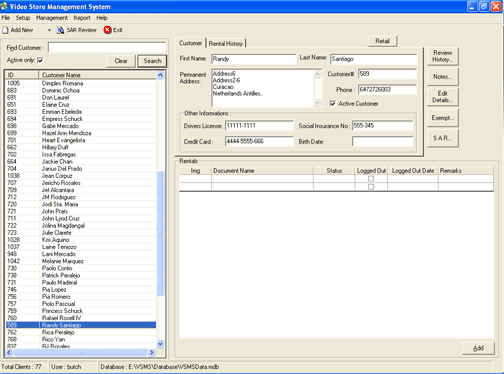Click the Add New document icon
Screen dimensions: 504x374
click(x=5, y=30)
